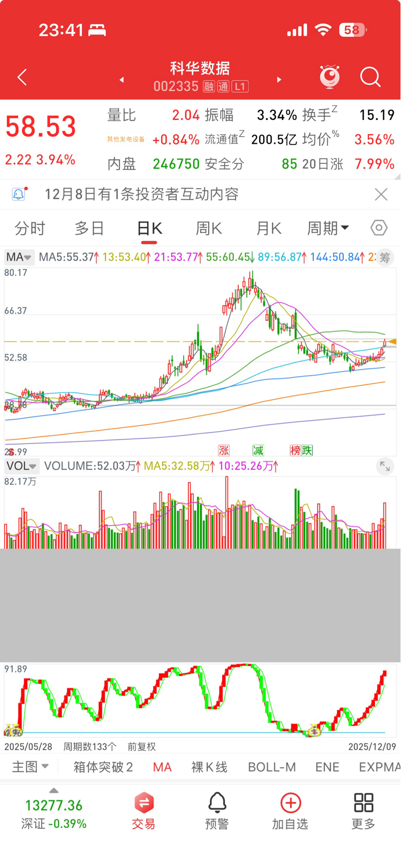
Task: Tap 安全分 value 85
Action: pyautogui.click(x=289, y=164)
